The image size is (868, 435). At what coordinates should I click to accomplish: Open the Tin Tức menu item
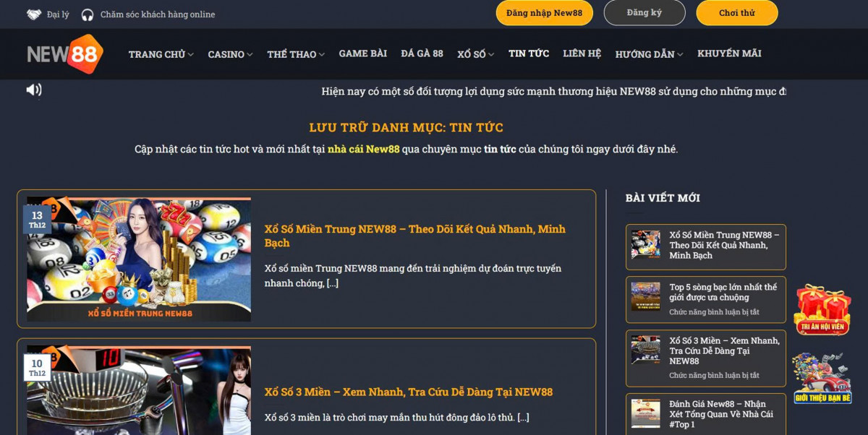point(528,53)
